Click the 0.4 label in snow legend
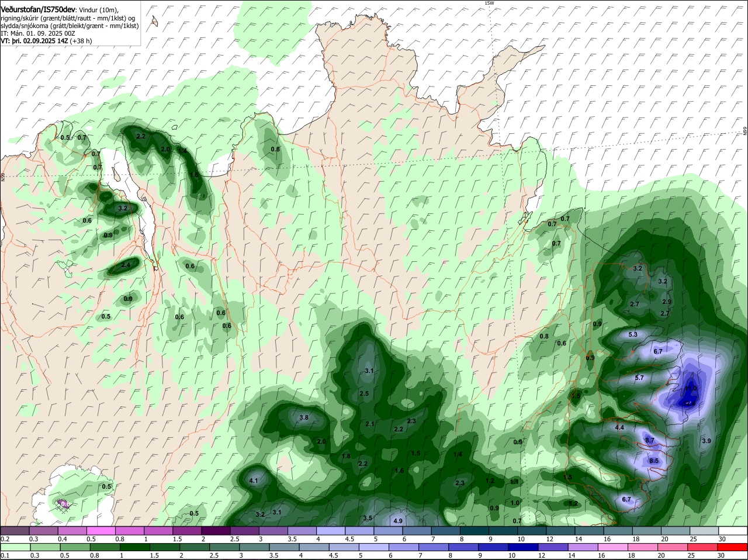Screen dimensions: 748x560 tap(63, 538)
